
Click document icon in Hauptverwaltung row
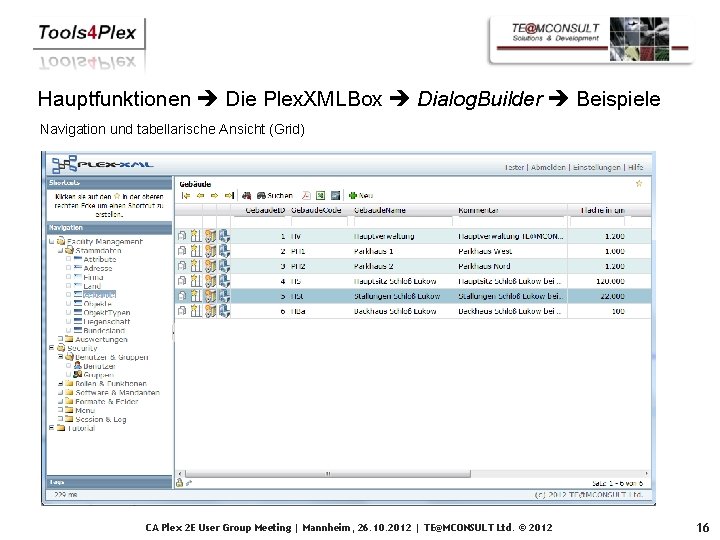pyautogui.click(x=182, y=236)
